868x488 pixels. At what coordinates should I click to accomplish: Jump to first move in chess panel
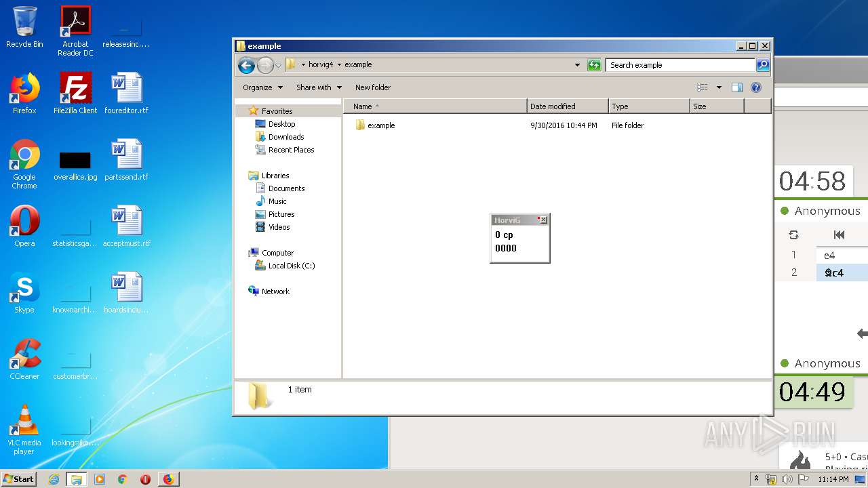[x=839, y=235]
